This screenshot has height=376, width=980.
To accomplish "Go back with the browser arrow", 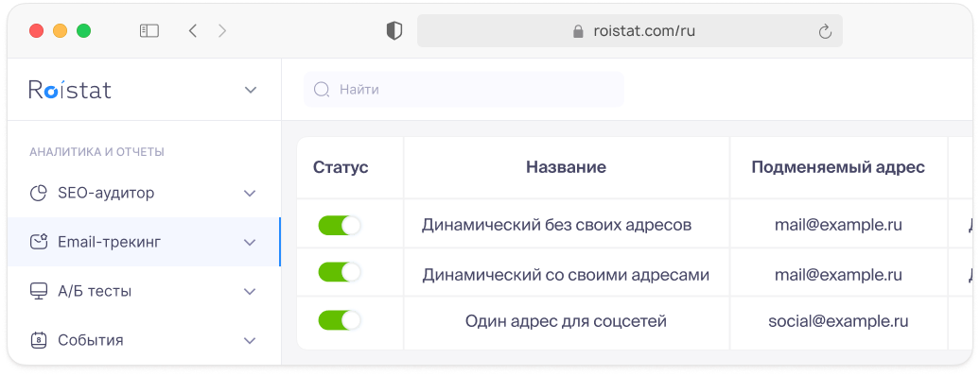I will coord(193,30).
